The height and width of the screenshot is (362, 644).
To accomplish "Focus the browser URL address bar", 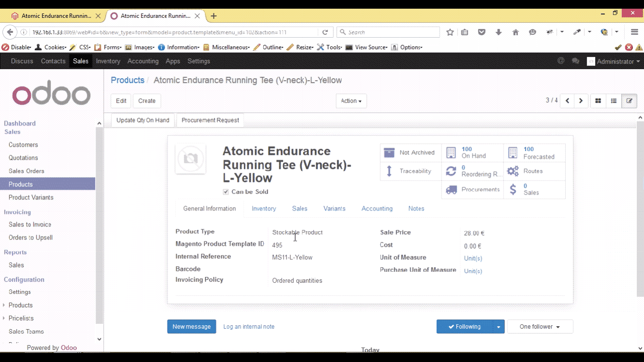I will click(x=174, y=32).
